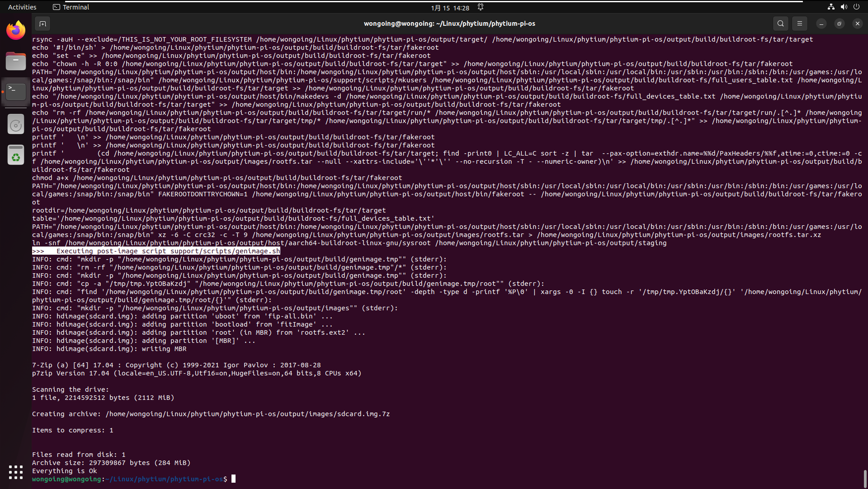Screen dimensions: 868x489
Task: Open the clock and calendar menu
Action: pyautogui.click(x=450, y=8)
